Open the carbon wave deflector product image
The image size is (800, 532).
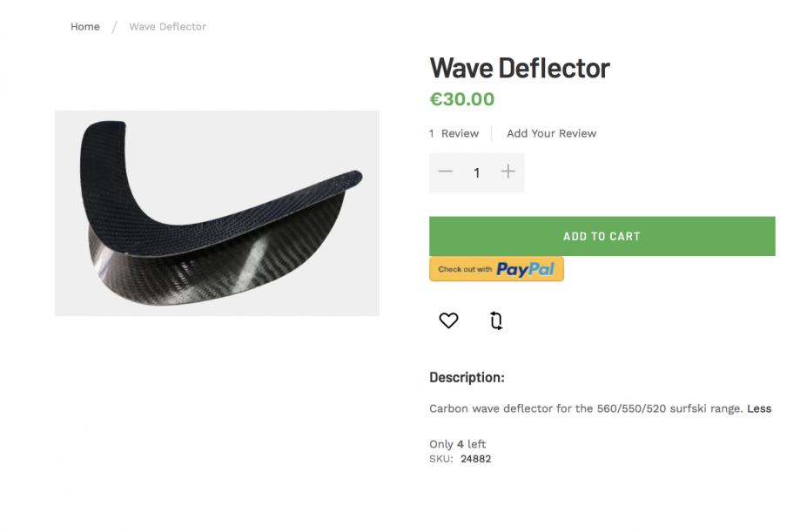[x=217, y=212]
